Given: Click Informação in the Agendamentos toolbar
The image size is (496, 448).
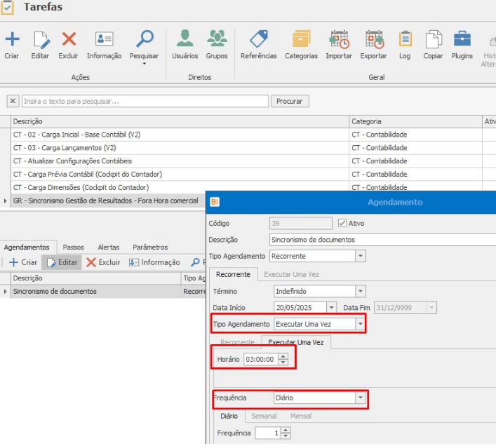Looking at the screenshot, I should (x=154, y=262).
